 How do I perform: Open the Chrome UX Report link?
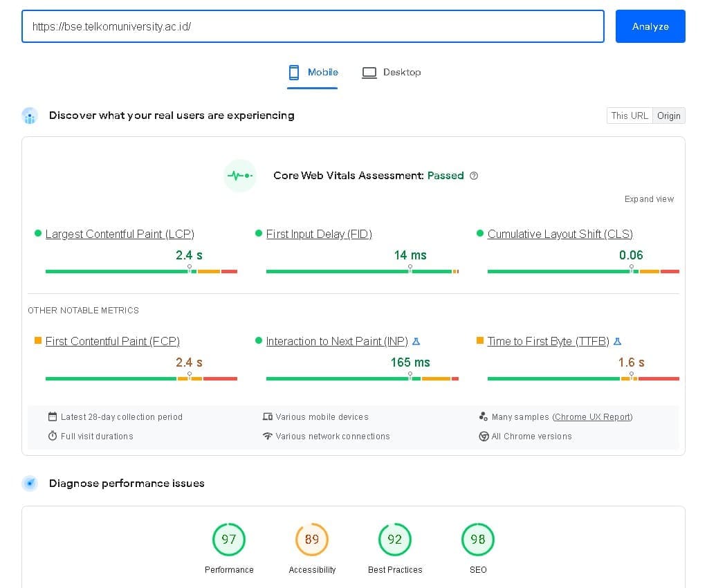pos(592,416)
